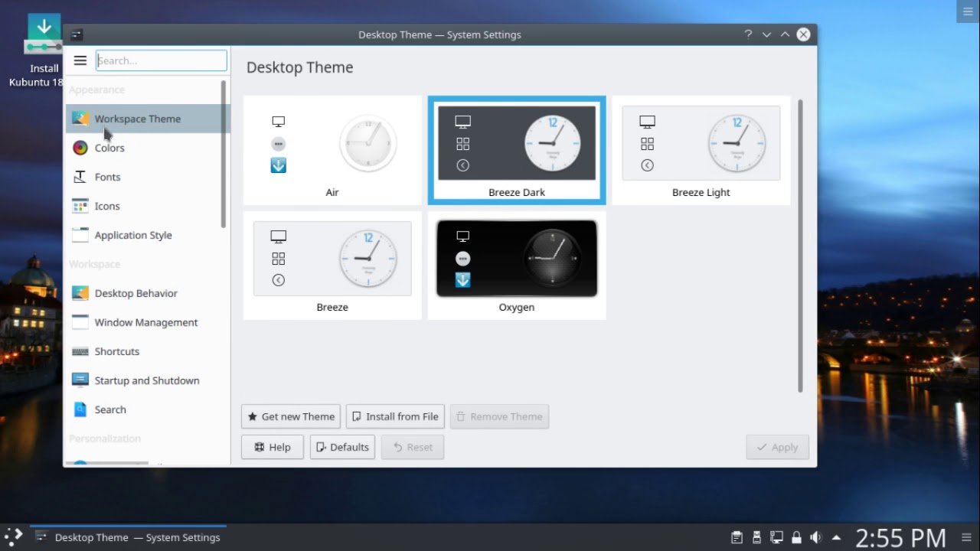The width and height of the screenshot is (980, 551).
Task: Click the Icons category icon
Action: tap(80, 206)
